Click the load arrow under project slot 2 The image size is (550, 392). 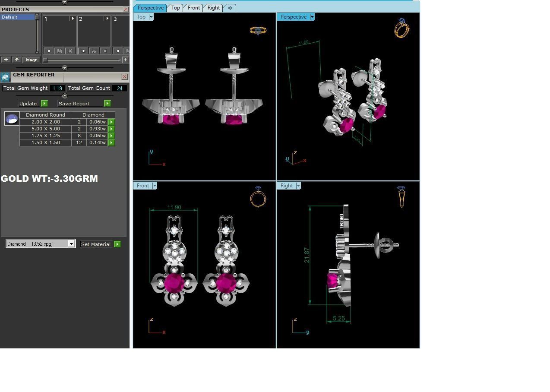click(x=83, y=51)
